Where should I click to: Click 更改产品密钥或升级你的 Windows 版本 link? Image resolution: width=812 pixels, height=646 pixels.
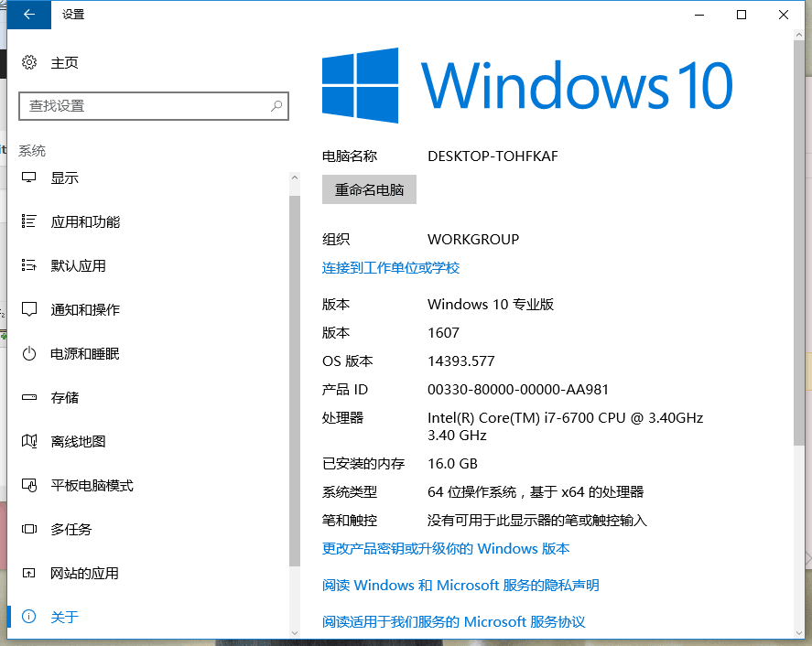445,548
